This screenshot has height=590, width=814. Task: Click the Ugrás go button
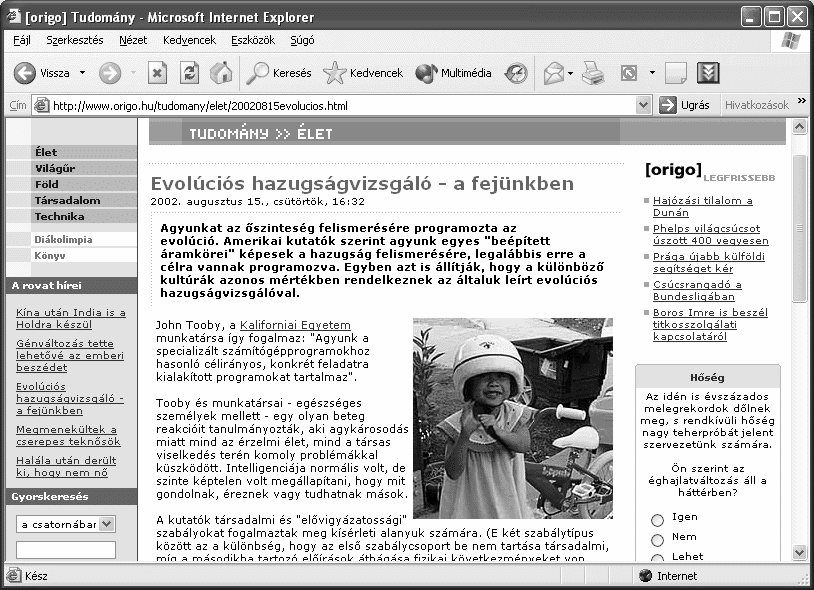pos(684,105)
